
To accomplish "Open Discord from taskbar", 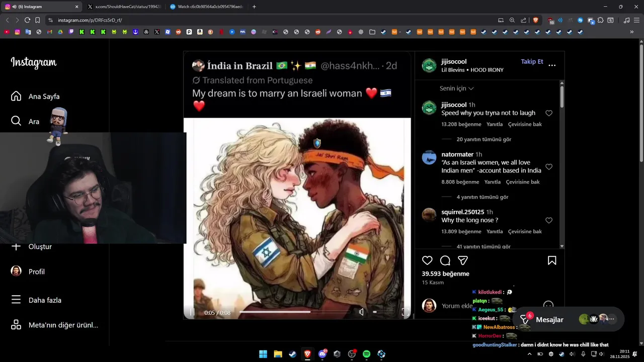I will [322, 354].
